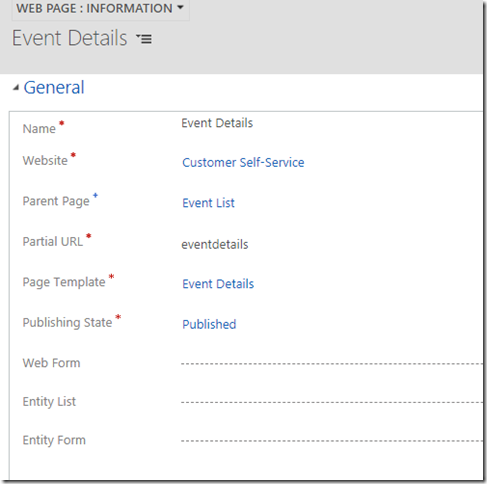
Task: Click the Name field label
Action: click(39, 129)
